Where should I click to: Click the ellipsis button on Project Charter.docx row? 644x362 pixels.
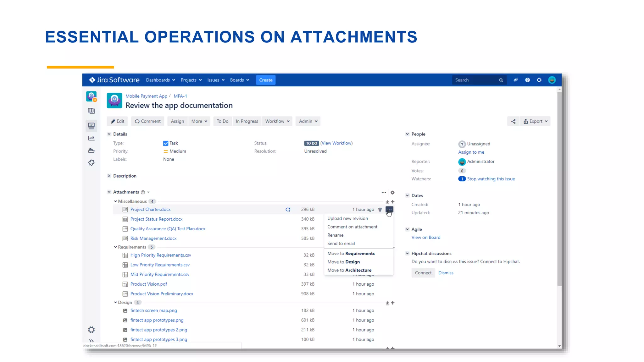click(389, 209)
